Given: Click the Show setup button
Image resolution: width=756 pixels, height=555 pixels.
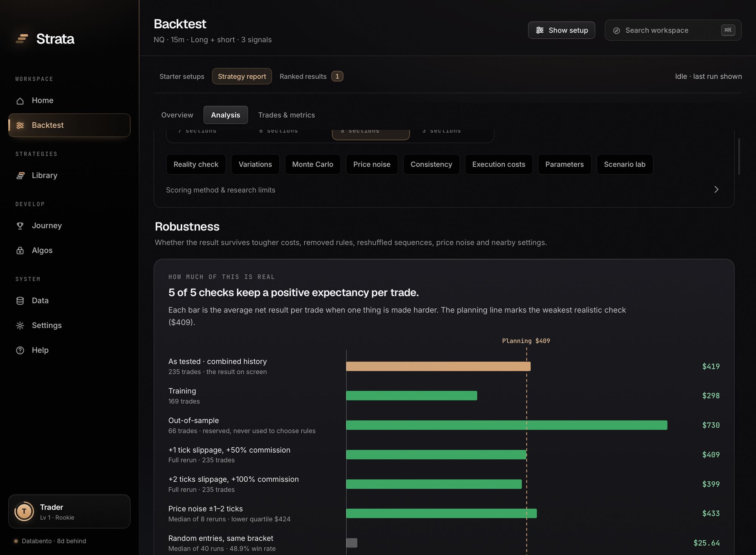Looking at the screenshot, I should click(561, 30).
